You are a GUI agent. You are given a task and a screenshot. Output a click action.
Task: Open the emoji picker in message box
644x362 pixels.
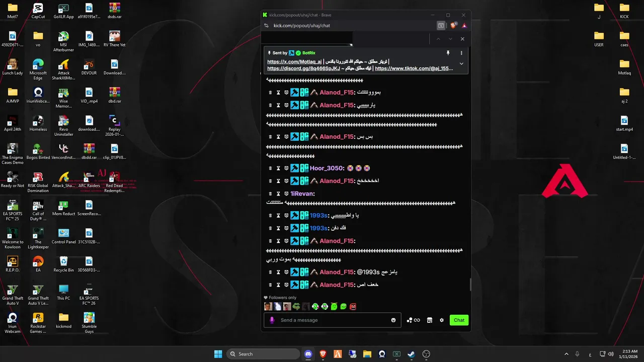pyautogui.click(x=393, y=320)
